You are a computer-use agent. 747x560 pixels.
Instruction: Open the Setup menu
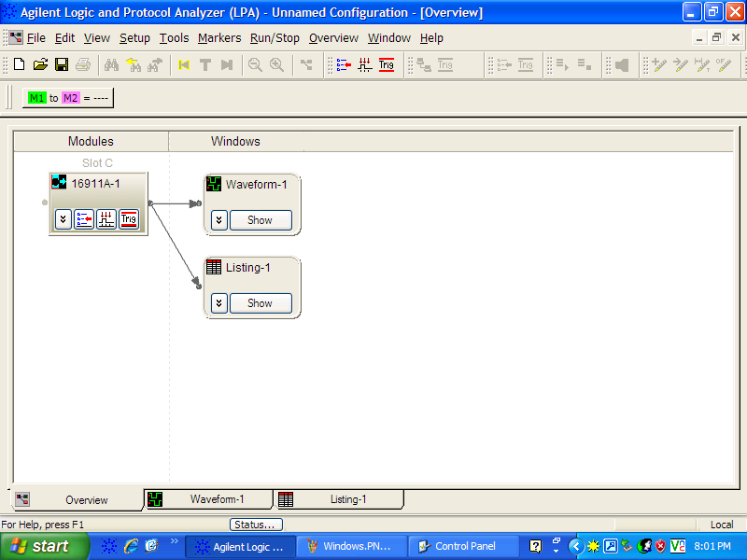[x=134, y=38]
